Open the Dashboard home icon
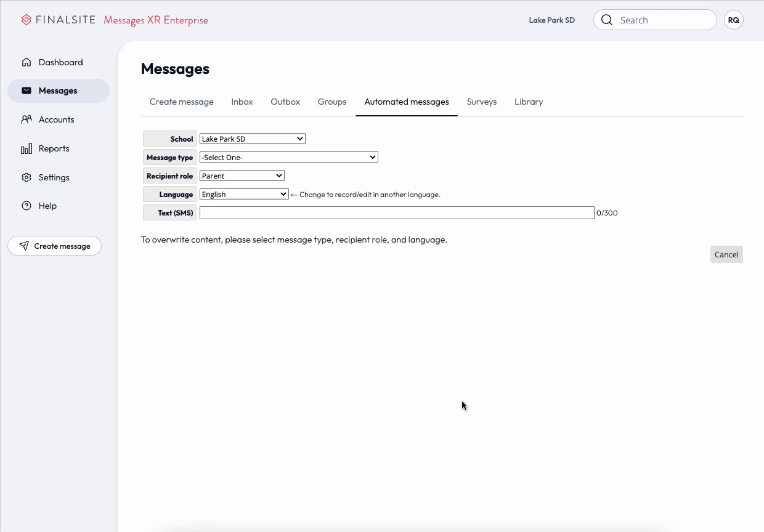764x532 pixels. (26, 62)
